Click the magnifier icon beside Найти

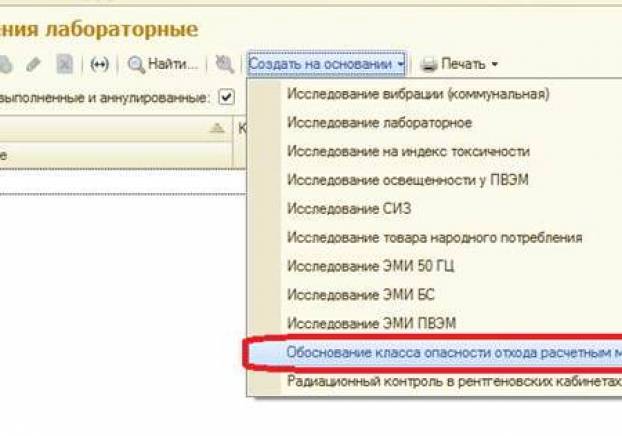point(136,65)
